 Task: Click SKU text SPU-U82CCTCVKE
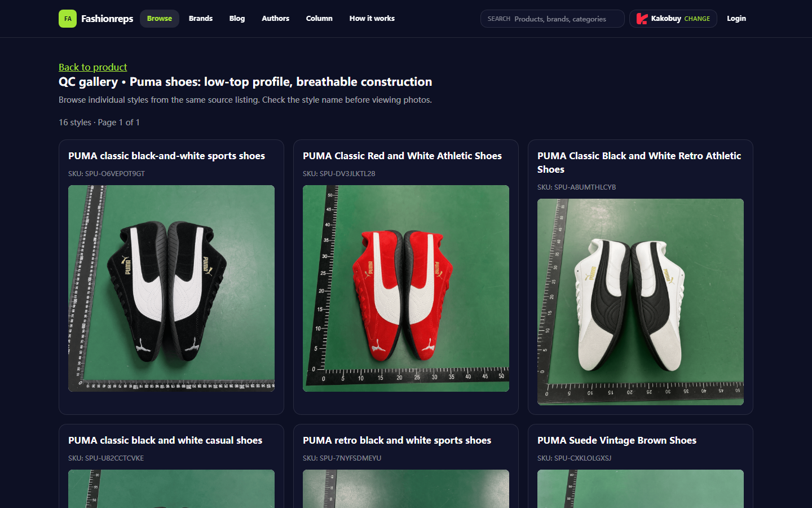pyautogui.click(x=106, y=458)
